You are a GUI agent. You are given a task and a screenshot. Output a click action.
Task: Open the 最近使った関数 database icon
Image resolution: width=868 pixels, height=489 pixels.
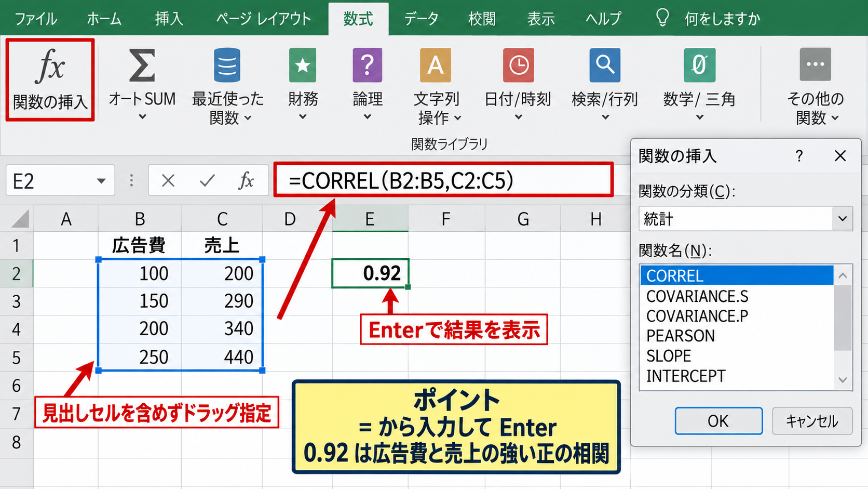coord(227,65)
